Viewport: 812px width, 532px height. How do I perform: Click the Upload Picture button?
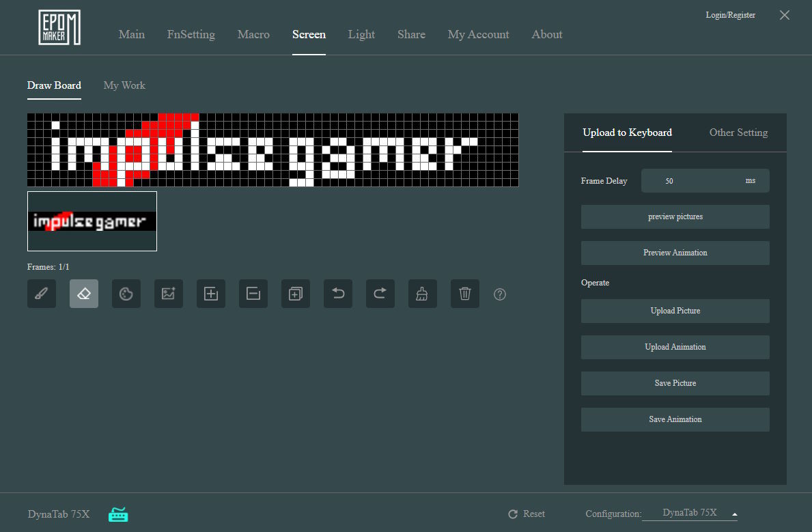coord(675,311)
